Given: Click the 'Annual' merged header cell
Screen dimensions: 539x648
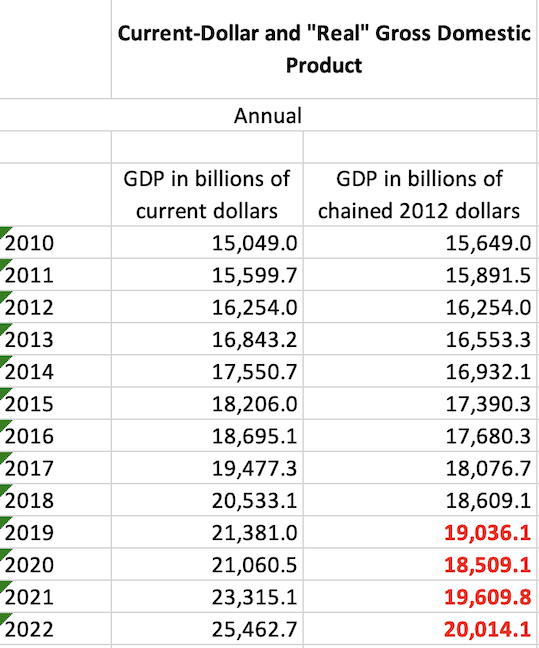Looking at the screenshot, I should point(268,115).
